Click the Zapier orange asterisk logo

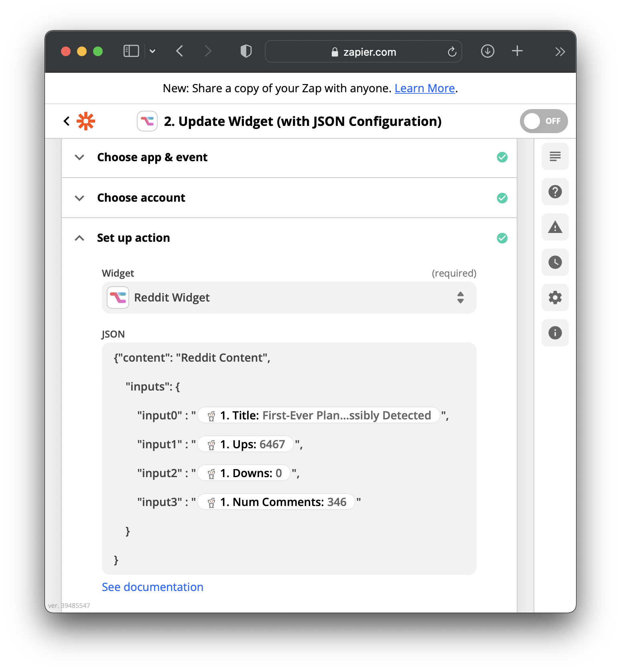point(86,121)
